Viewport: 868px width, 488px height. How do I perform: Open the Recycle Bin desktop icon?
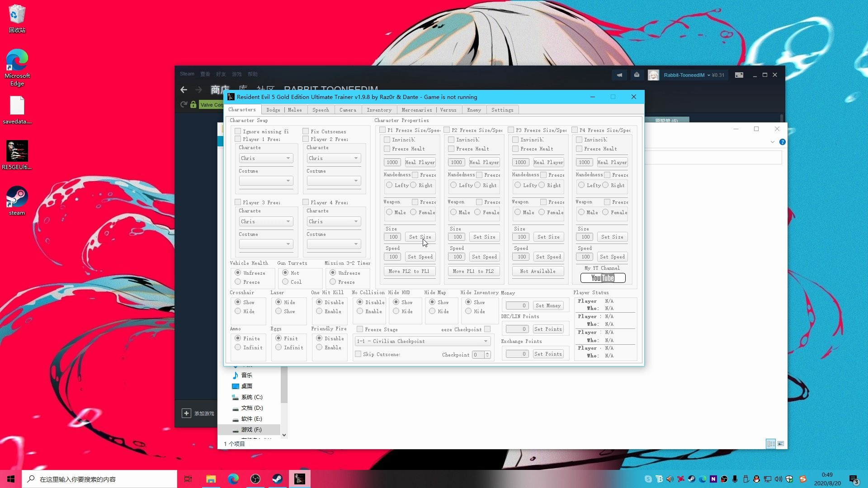click(x=17, y=19)
